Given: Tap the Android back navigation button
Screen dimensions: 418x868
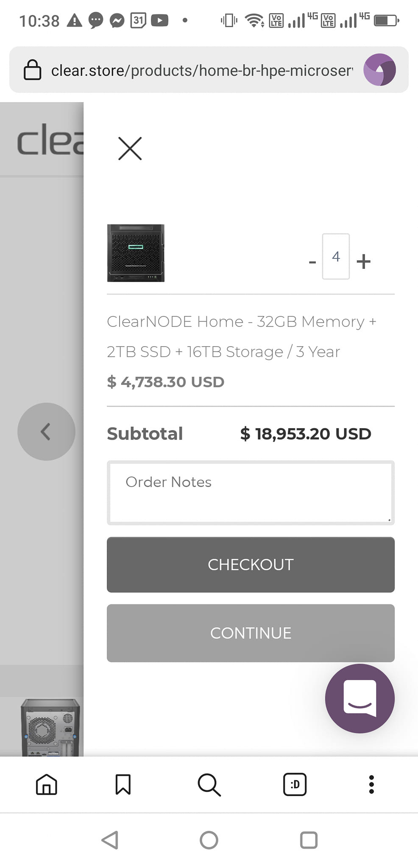Looking at the screenshot, I should coord(110,840).
